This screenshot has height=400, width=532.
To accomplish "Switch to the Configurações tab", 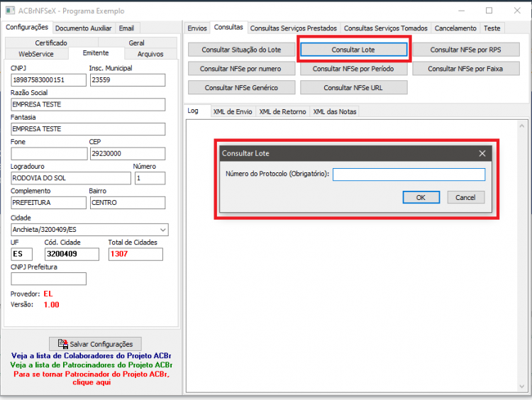I will (x=27, y=27).
